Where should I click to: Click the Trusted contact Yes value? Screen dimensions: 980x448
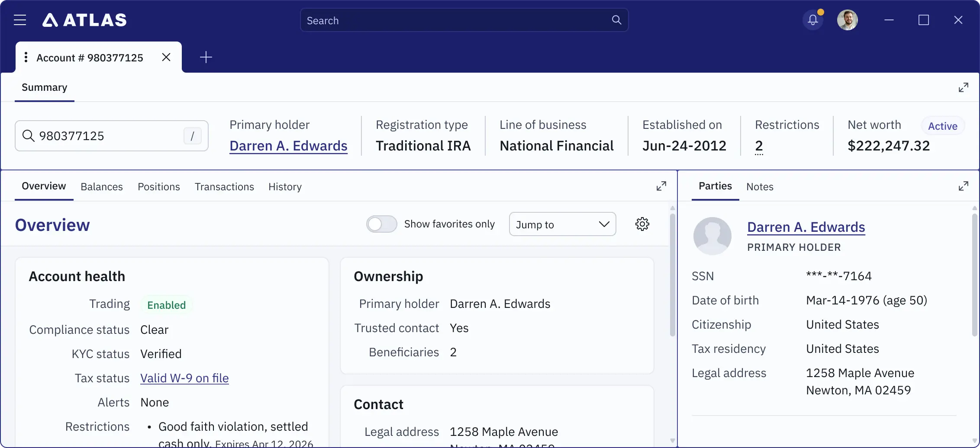click(x=459, y=328)
